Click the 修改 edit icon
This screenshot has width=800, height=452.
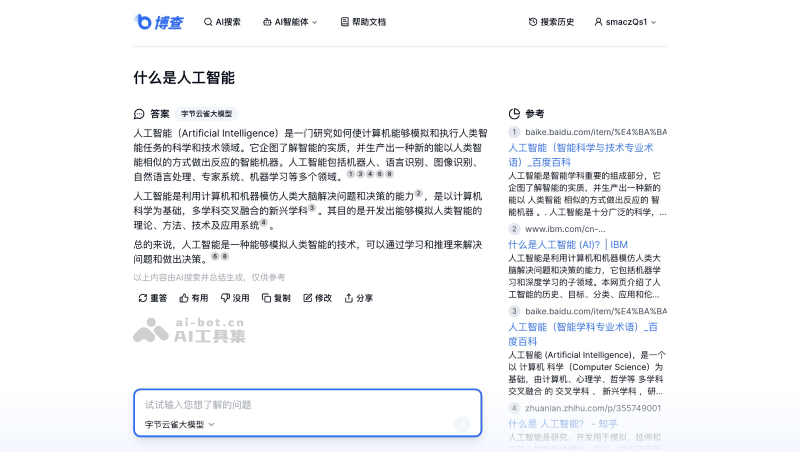[x=308, y=298]
